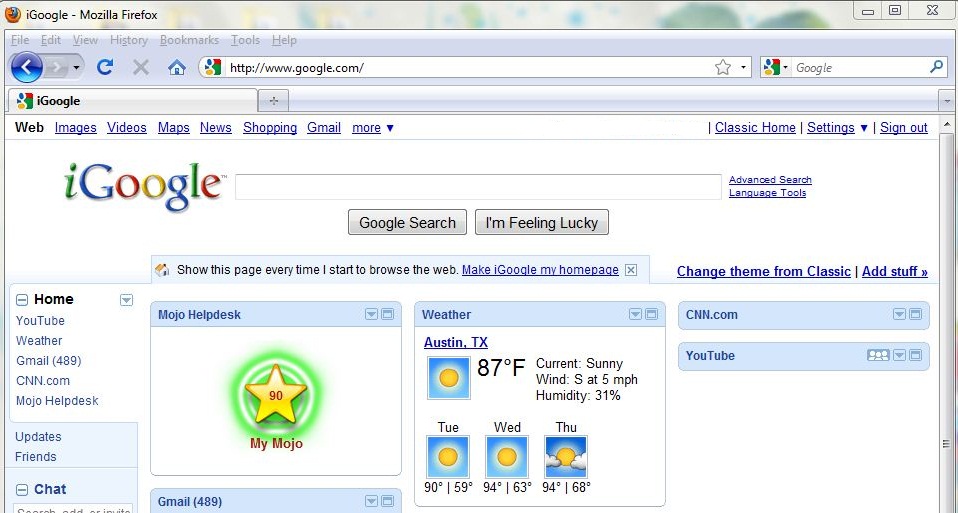Click the stop loading X icon
Screen dimensions: 958x513
click(x=141, y=67)
